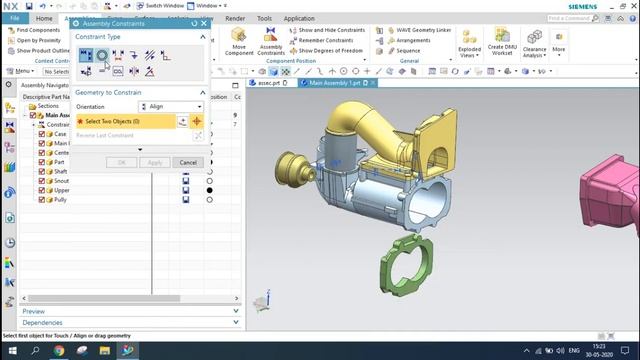The height and width of the screenshot is (360, 640).
Task: Switch to the assec.prt document tab
Action: pyautogui.click(x=269, y=83)
